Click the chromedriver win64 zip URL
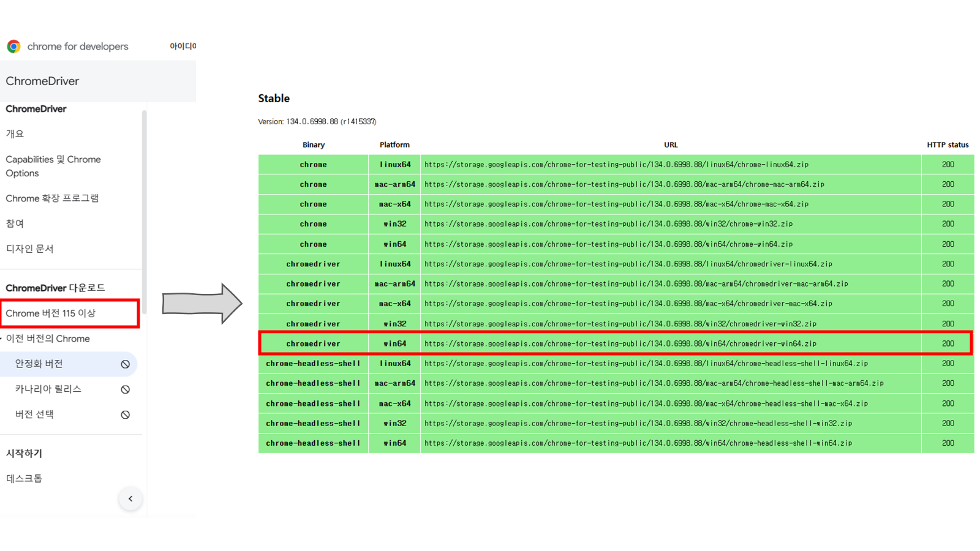The width and height of the screenshot is (980, 551). click(x=620, y=344)
